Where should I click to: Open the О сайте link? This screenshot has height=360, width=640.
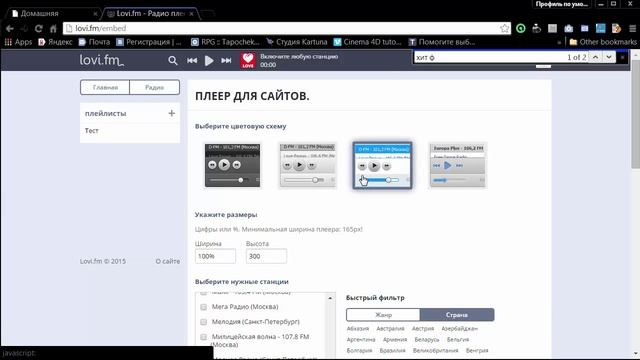[168, 261]
